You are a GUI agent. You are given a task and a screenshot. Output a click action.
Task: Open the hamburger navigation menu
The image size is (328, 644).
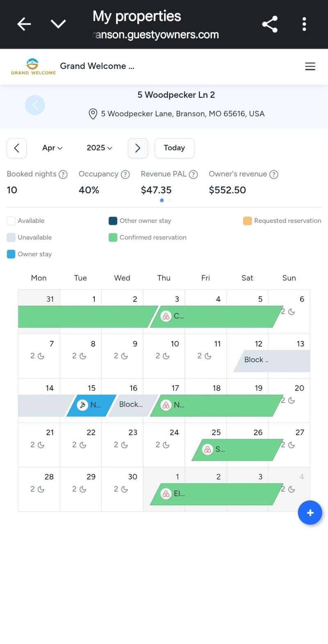click(x=310, y=66)
